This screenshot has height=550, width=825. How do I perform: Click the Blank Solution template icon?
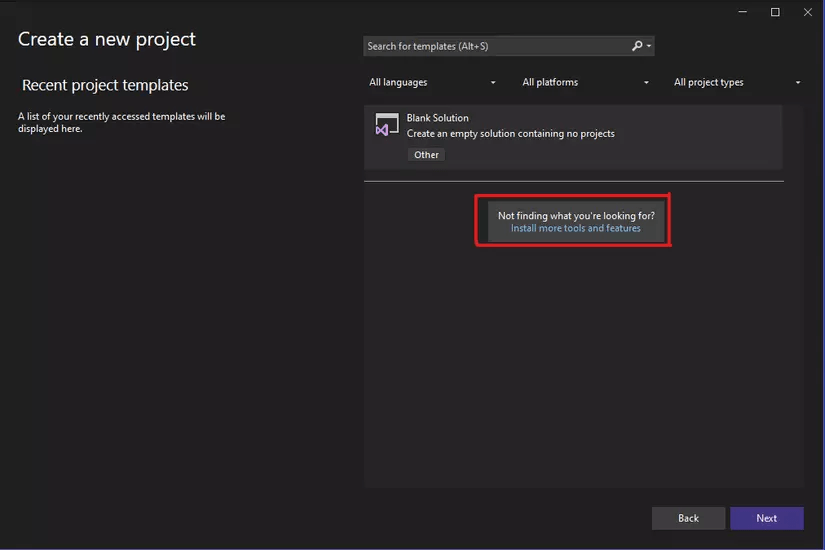[x=386, y=126]
